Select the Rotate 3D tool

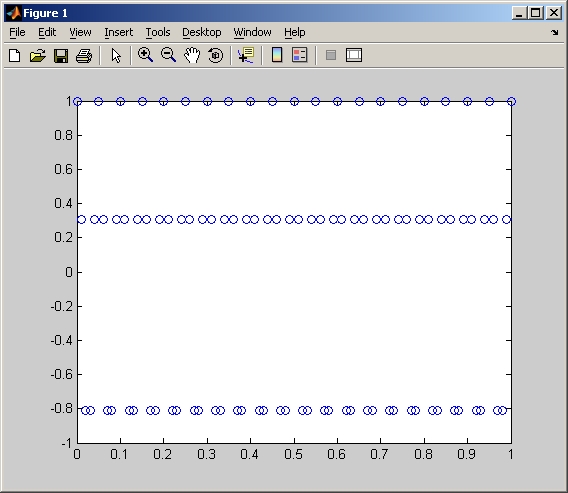(216, 55)
